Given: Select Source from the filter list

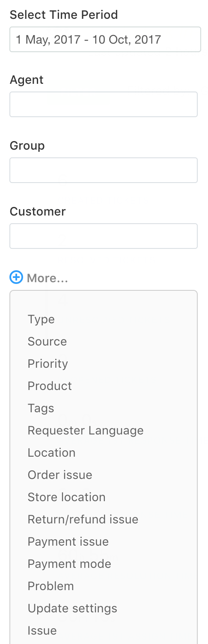Looking at the screenshot, I should point(47,342).
